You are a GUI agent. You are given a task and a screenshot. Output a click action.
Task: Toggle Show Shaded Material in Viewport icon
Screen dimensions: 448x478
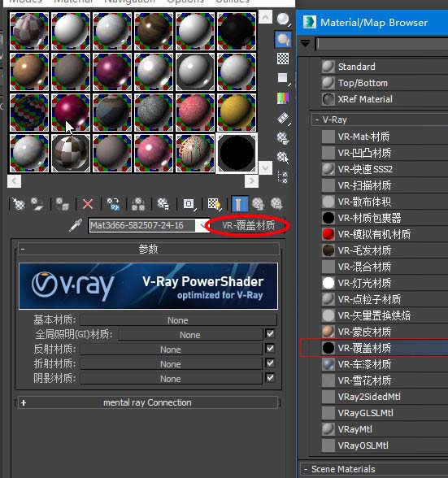(x=214, y=204)
